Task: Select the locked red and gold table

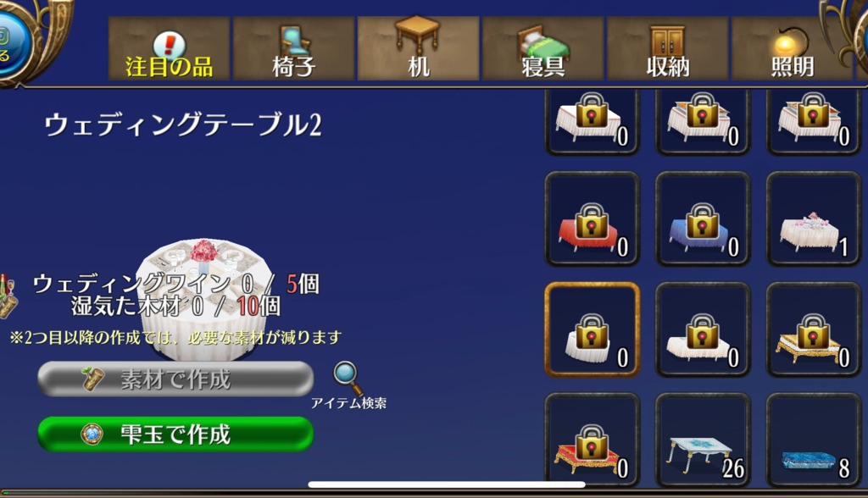Action: coord(593,440)
